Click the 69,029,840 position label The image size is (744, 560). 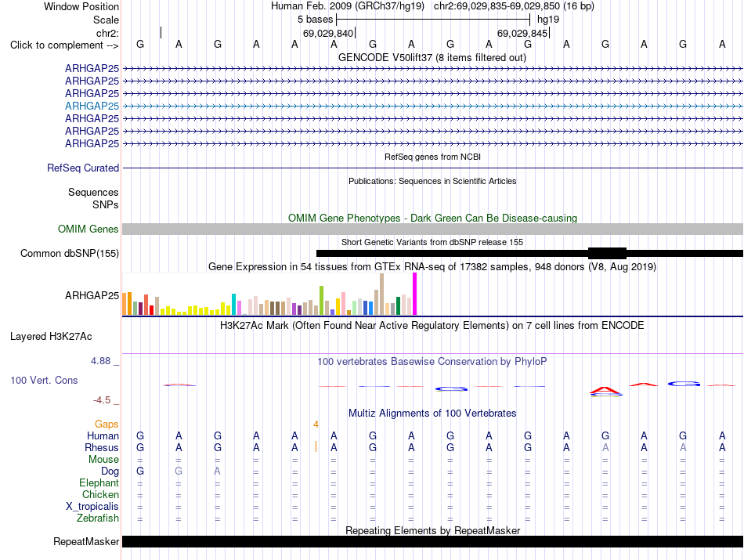(x=328, y=33)
